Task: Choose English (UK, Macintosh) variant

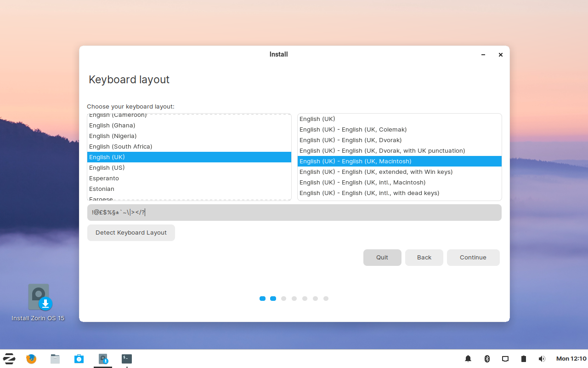Action: [x=400, y=161]
